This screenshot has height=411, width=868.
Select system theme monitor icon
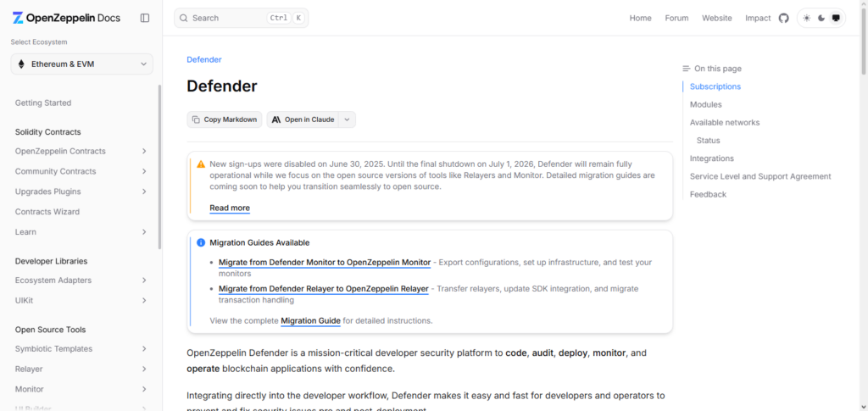coord(836,18)
